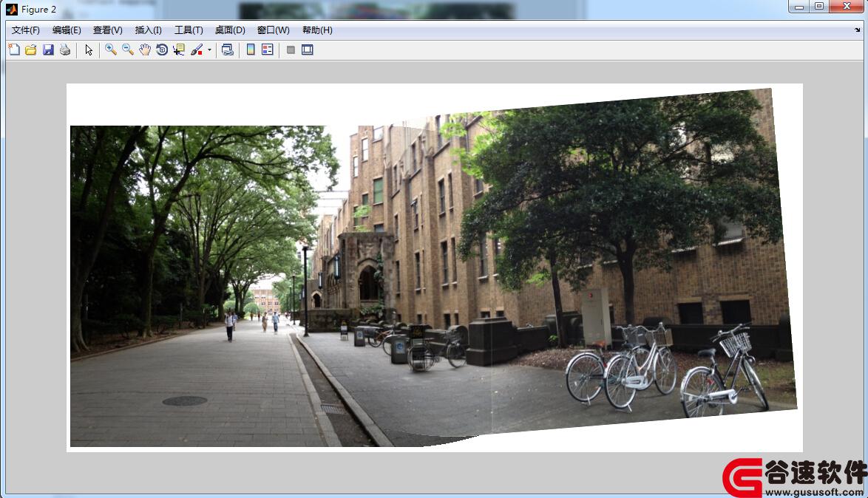The height and width of the screenshot is (498, 868).
Task: Select the Brush data tool
Action: tap(197, 50)
